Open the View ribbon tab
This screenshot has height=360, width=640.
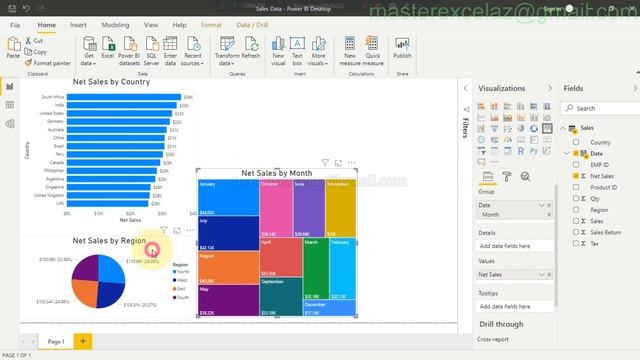pos(151,25)
